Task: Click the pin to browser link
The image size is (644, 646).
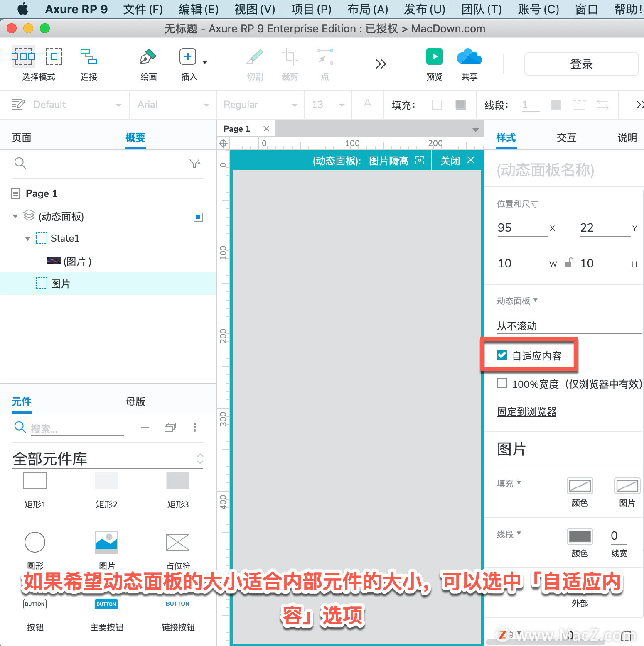Action: 526,412
